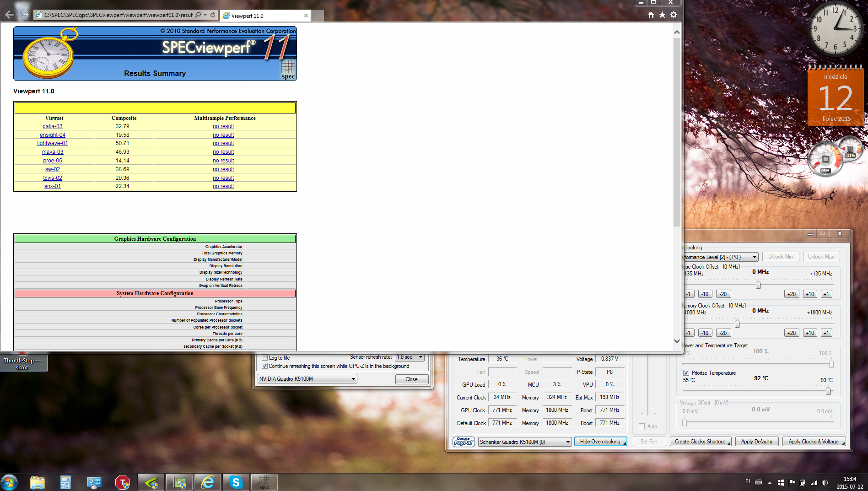Click no result link for proe-05
Image resolution: width=868 pixels, height=491 pixels.
coord(223,161)
